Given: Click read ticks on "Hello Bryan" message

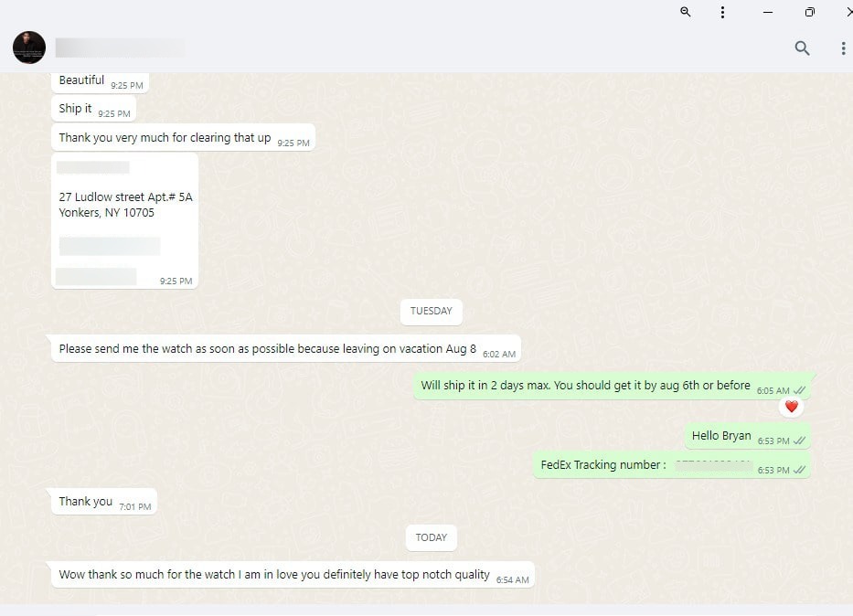Looking at the screenshot, I should click(800, 441).
